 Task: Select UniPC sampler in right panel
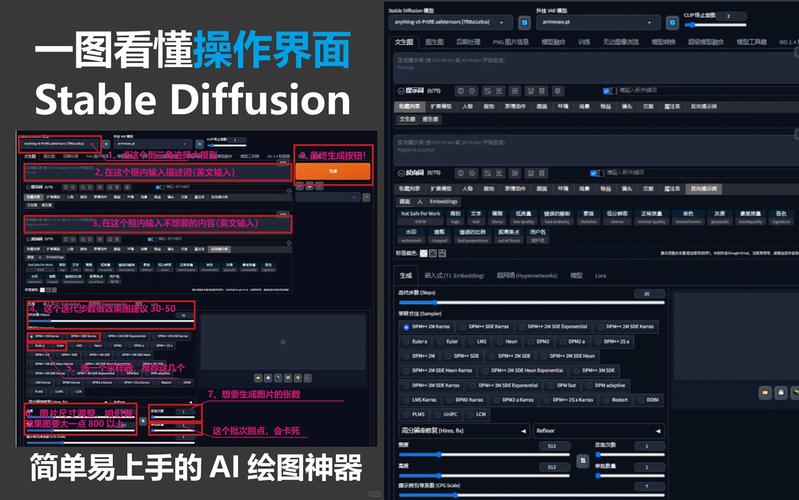click(x=445, y=415)
